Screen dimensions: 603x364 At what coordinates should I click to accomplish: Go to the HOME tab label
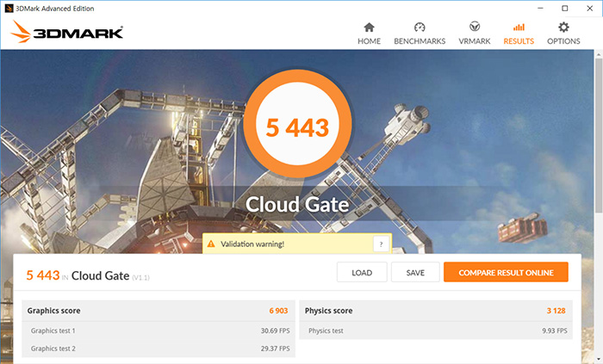click(369, 41)
